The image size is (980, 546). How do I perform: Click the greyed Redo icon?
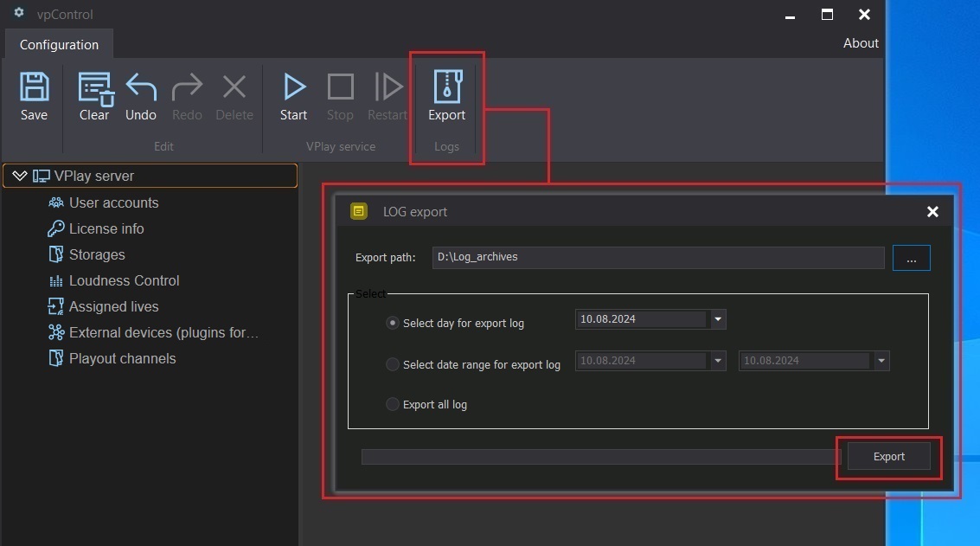pyautogui.click(x=187, y=87)
